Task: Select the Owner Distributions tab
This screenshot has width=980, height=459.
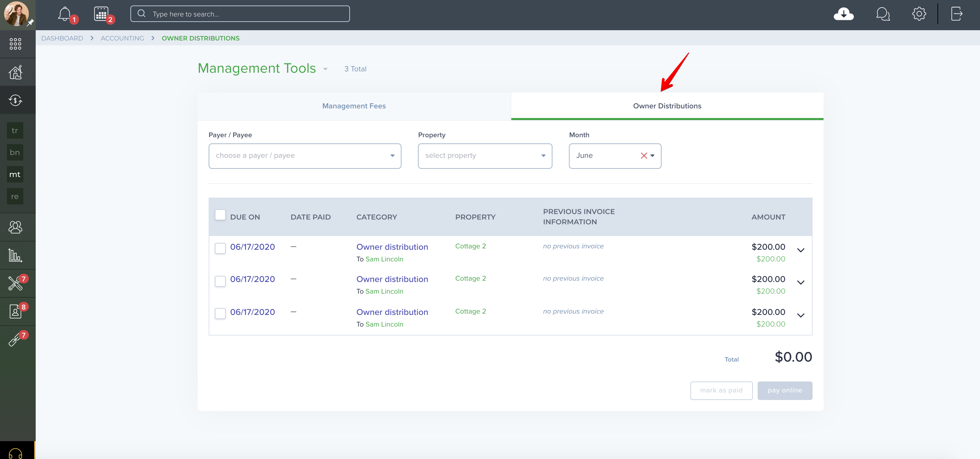Action: tap(667, 106)
